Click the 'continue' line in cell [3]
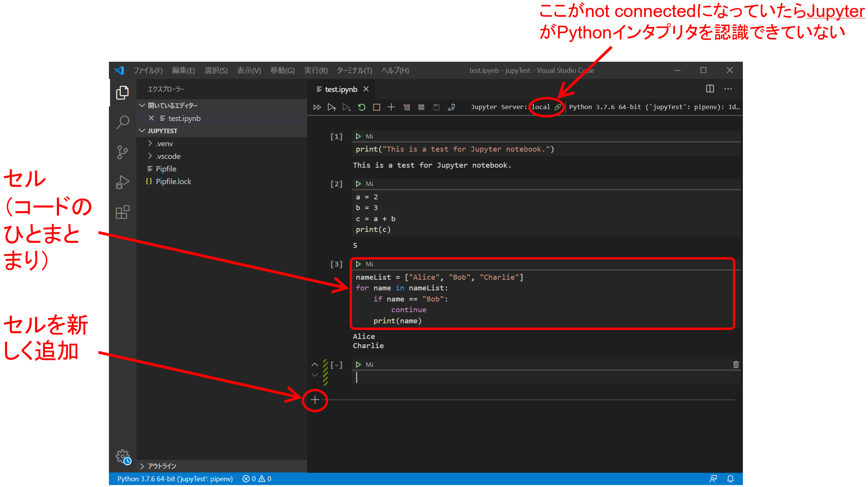This screenshot has width=868, height=487. (409, 310)
